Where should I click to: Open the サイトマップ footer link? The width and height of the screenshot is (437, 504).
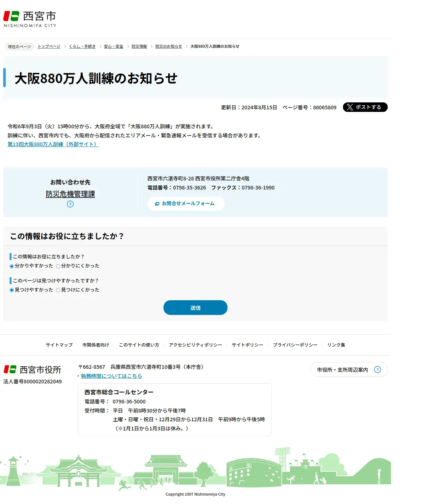coord(59,345)
